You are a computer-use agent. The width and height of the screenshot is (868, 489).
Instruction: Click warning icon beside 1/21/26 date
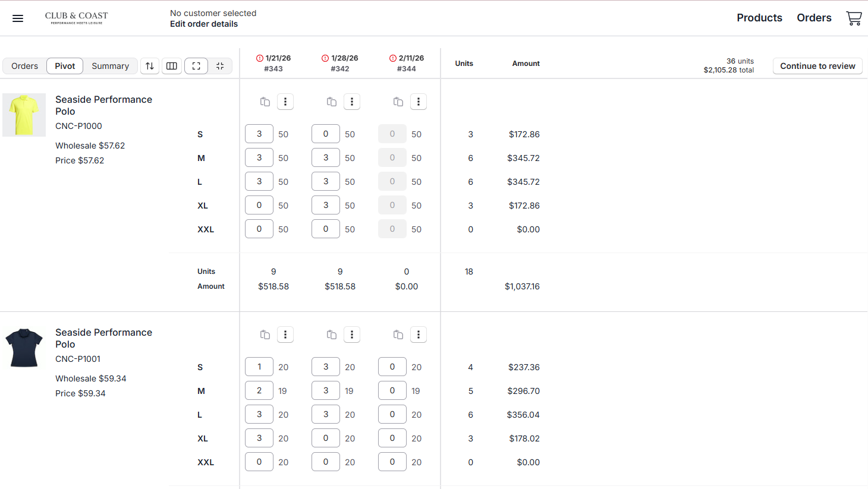pos(260,58)
